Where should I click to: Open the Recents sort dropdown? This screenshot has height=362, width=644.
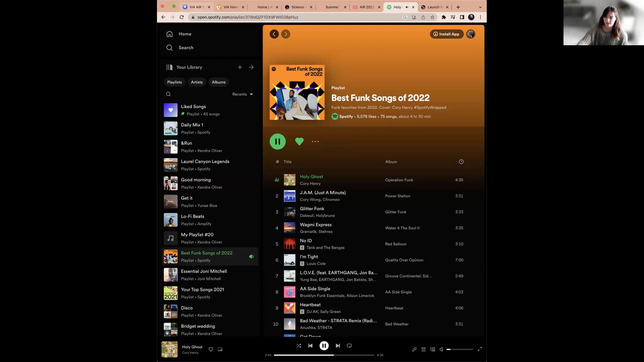click(243, 94)
